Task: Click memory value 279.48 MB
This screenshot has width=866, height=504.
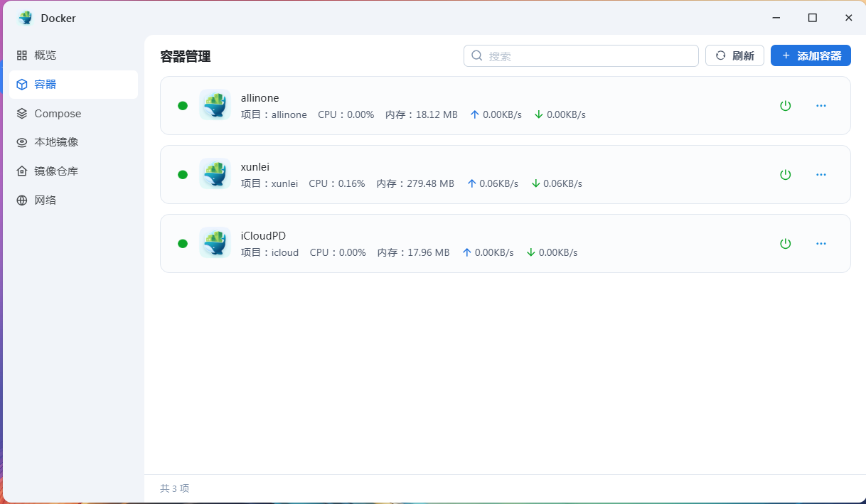Action: point(431,183)
